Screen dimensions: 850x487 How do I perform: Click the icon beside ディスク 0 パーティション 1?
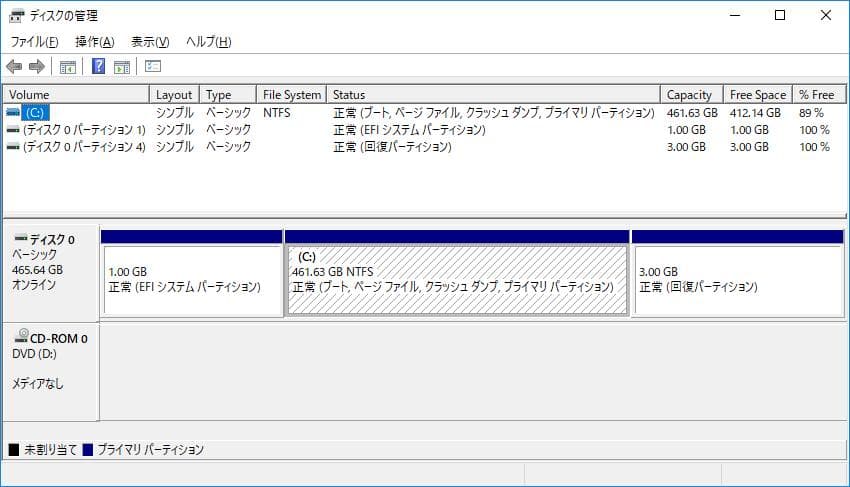[x=12, y=130]
